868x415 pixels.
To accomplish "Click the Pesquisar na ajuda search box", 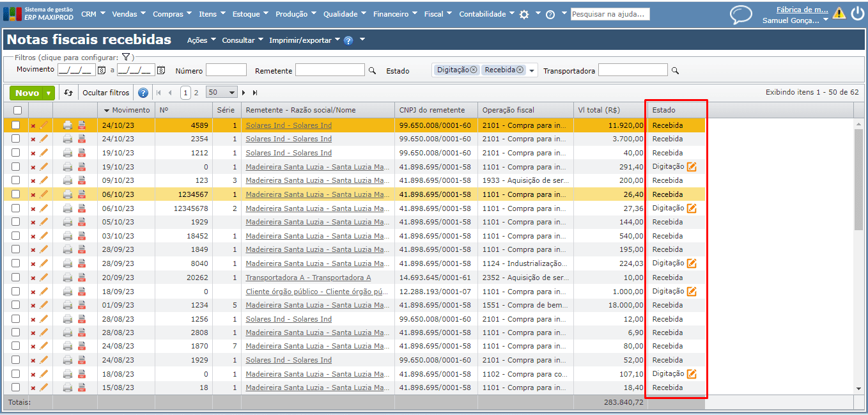I will 610,14.
